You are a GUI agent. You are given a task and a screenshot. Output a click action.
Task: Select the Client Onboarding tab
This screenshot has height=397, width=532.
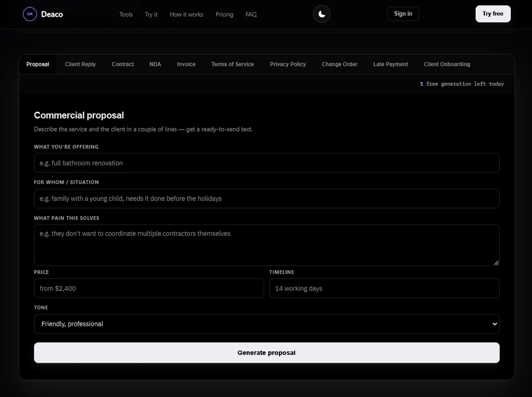[x=447, y=64]
